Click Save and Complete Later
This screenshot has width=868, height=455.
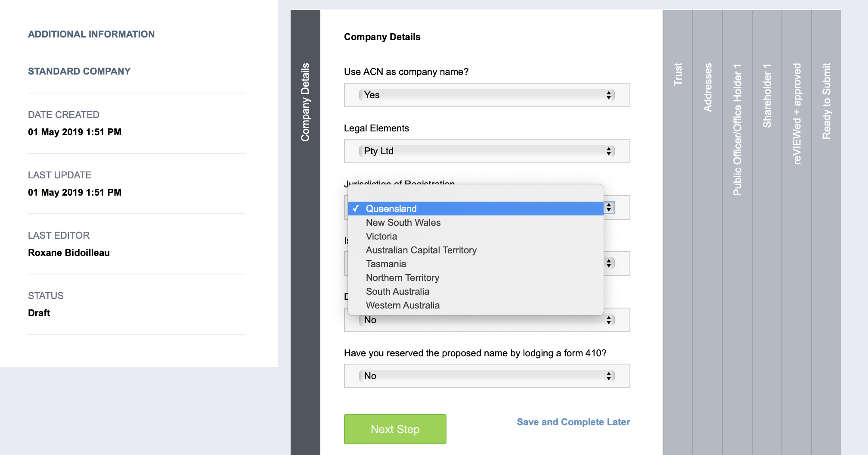pos(573,422)
